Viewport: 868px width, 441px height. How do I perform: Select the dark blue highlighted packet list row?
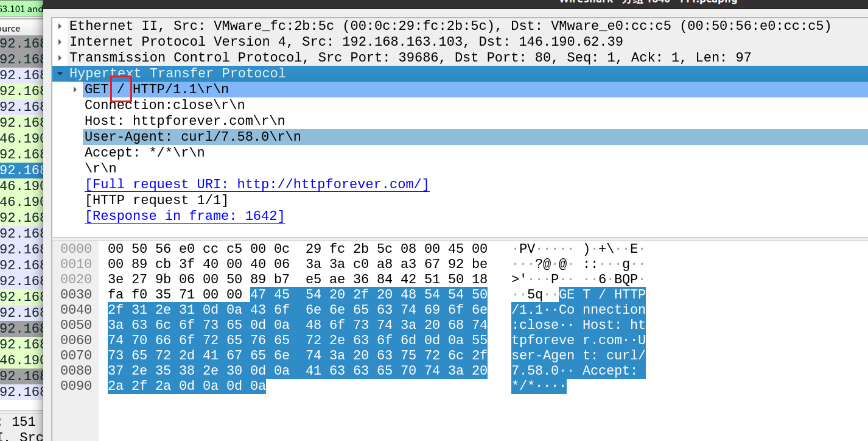click(x=22, y=169)
